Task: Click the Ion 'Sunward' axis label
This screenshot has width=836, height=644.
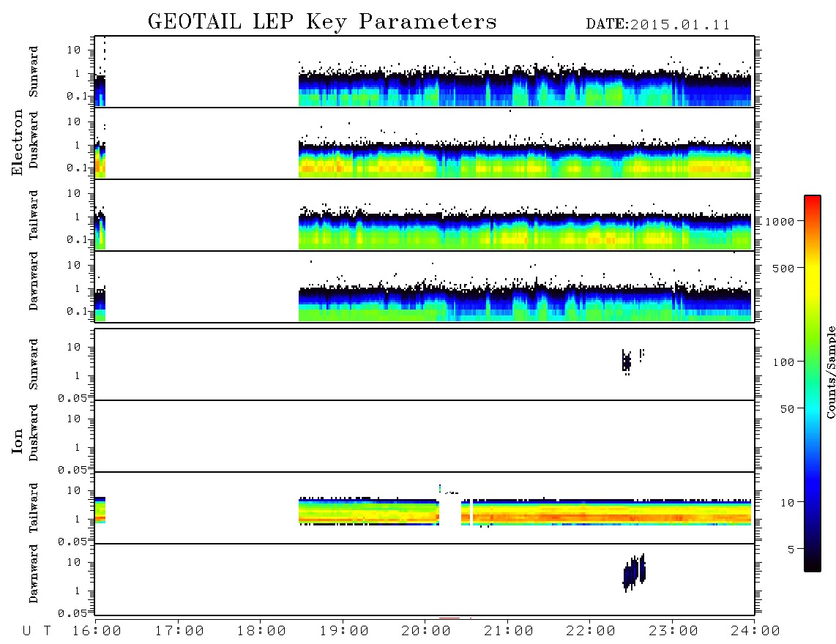Action: click(34, 364)
